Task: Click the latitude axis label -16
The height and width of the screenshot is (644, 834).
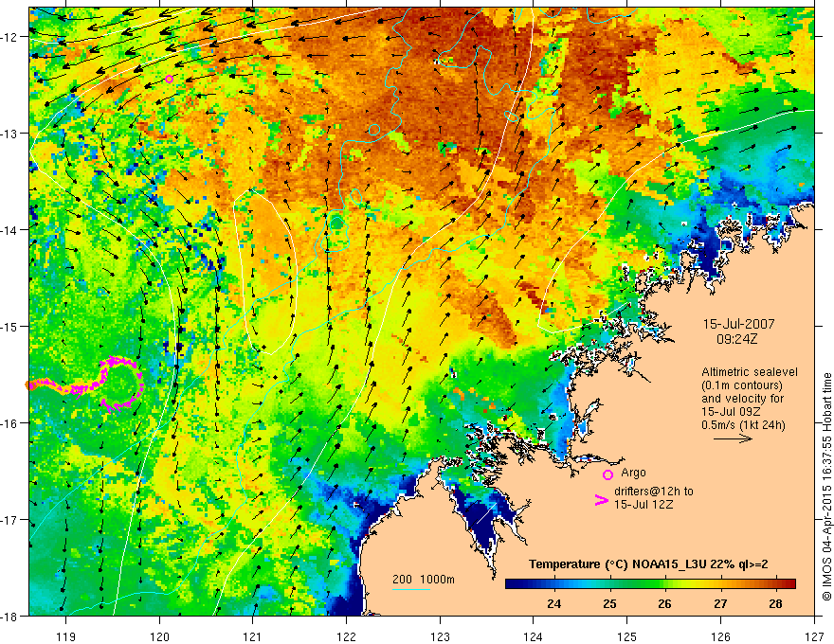Action: (10, 423)
